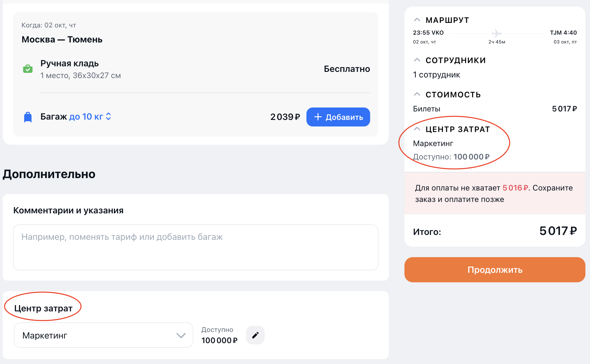Click into the comments and instructions text field
The height and width of the screenshot is (364, 590).
coord(195,247)
